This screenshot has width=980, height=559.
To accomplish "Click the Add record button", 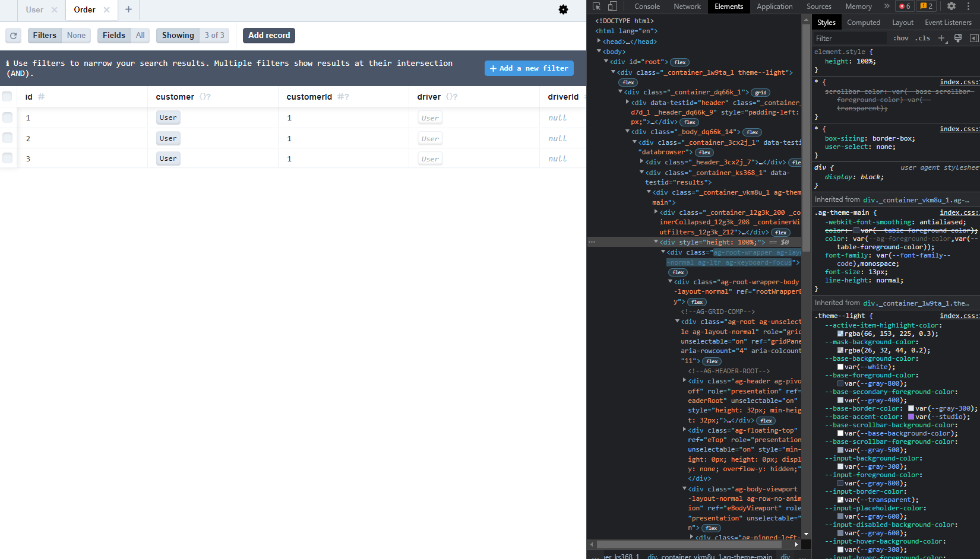I will (x=269, y=36).
